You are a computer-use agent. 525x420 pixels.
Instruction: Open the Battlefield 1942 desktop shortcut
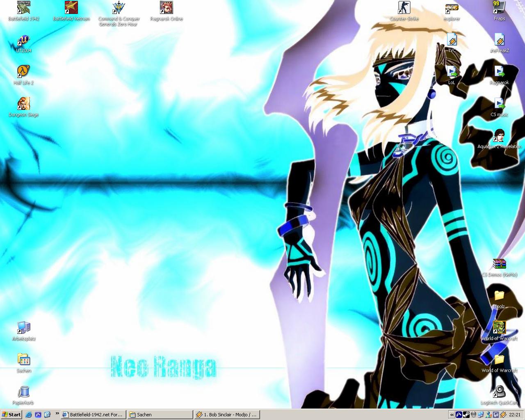tap(24, 11)
